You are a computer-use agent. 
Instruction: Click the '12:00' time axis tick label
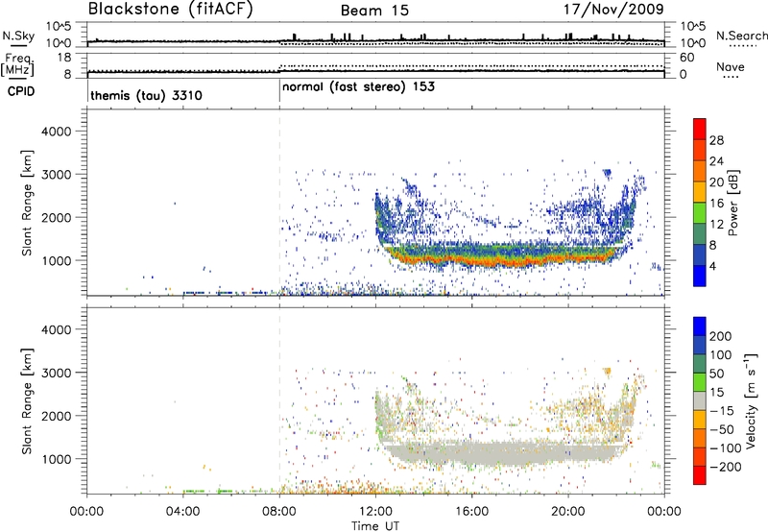tap(375, 511)
